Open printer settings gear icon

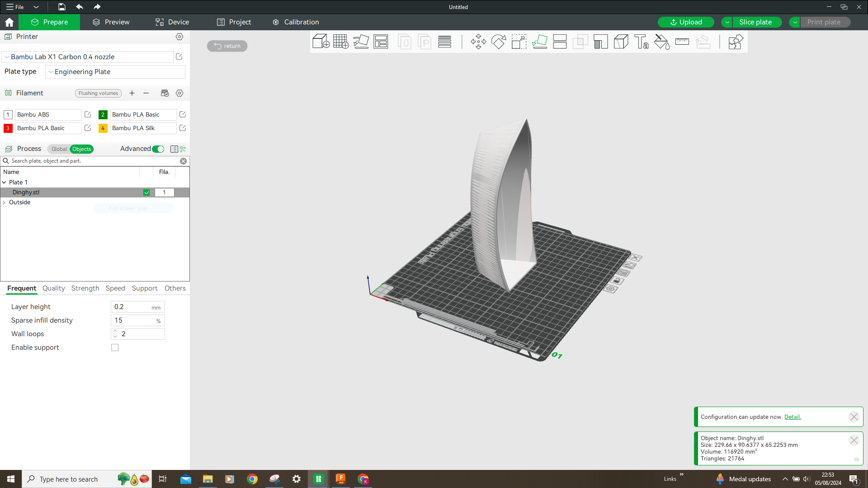[x=179, y=37]
